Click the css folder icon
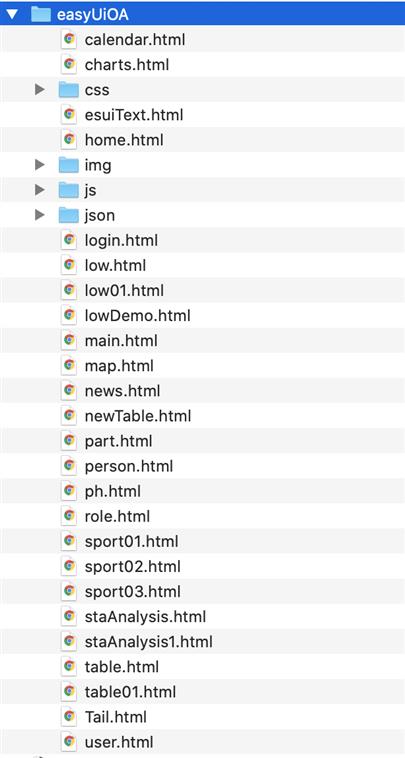This screenshot has height=758, width=405. point(69,90)
